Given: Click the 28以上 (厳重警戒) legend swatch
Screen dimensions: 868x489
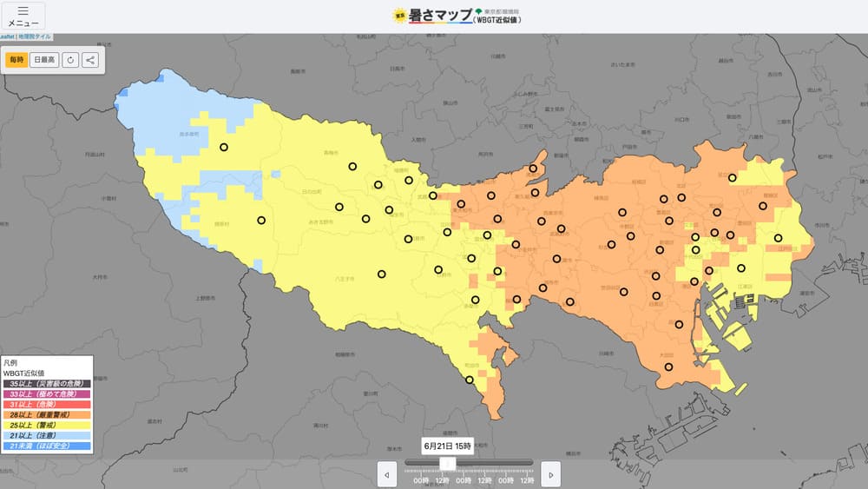Looking at the screenshot, I should pyautogui.click(x=48, y=414).
